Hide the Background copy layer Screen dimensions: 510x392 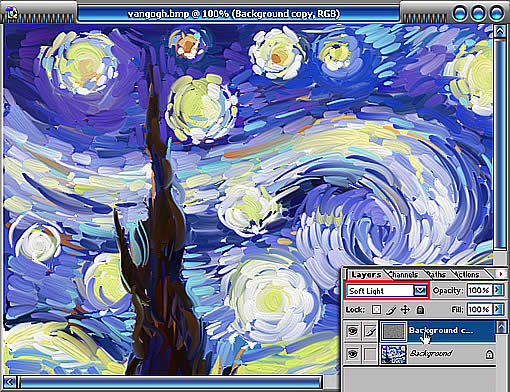coord(353,331)
